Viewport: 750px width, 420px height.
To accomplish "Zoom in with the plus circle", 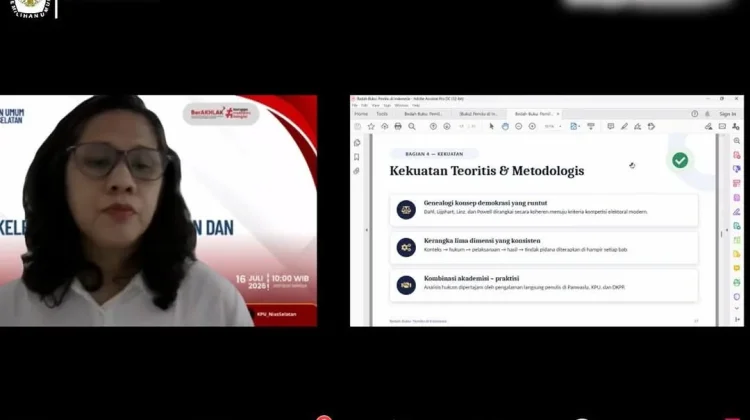I will (x=532, y=126).
